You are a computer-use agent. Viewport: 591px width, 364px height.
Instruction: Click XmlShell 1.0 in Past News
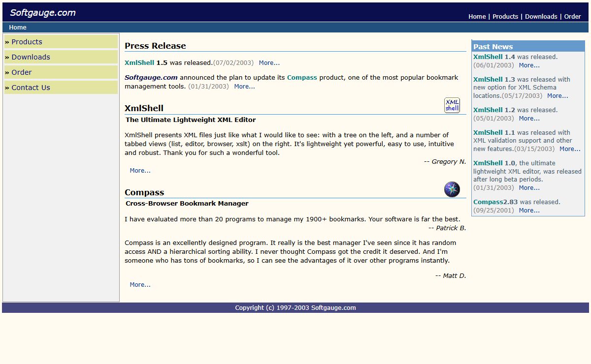494,163
